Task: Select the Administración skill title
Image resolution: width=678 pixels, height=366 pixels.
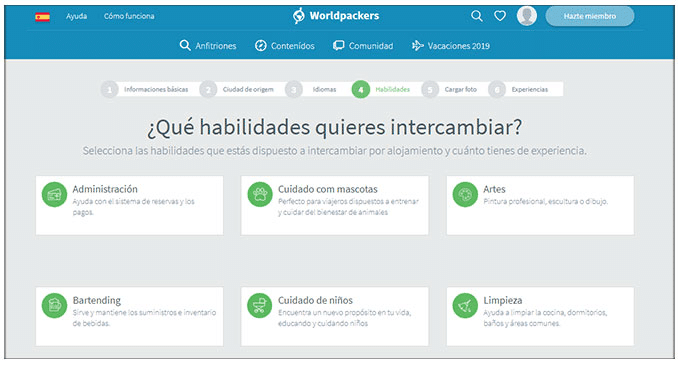Action: [x=105, y=189]
